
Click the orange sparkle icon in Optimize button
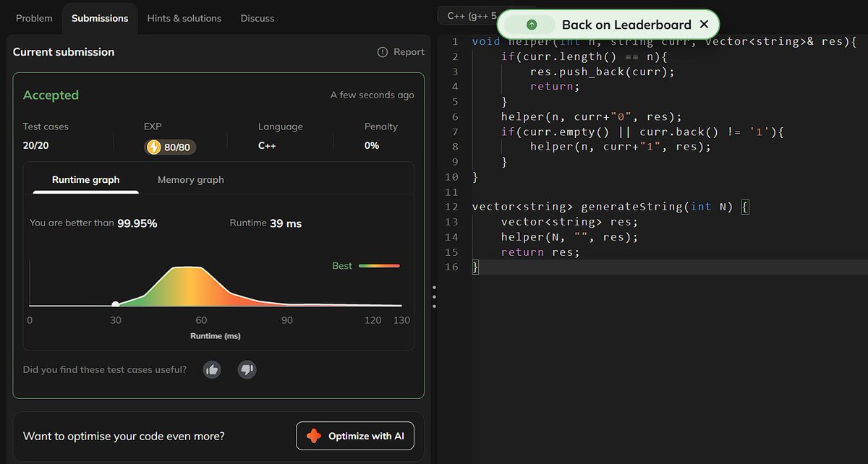pyautogui.click(x=314, y=436)
